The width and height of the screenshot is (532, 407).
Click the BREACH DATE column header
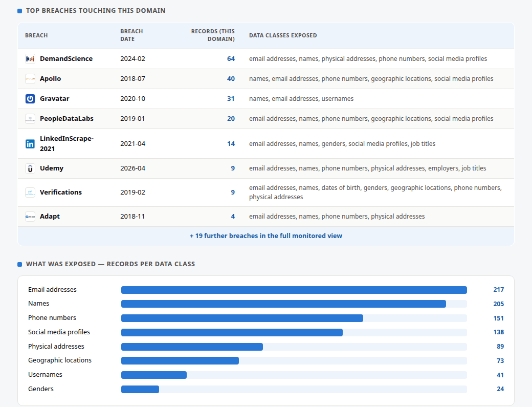coord(131,35)
